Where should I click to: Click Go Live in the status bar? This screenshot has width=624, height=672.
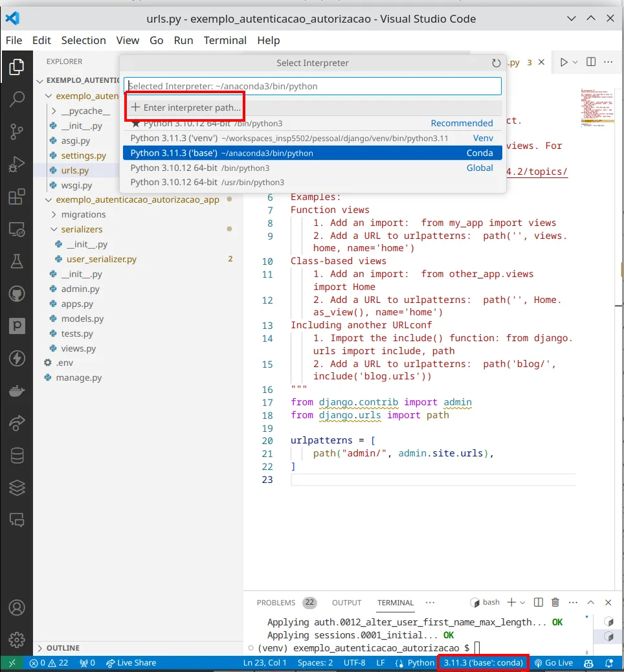[x=553, y=663]
